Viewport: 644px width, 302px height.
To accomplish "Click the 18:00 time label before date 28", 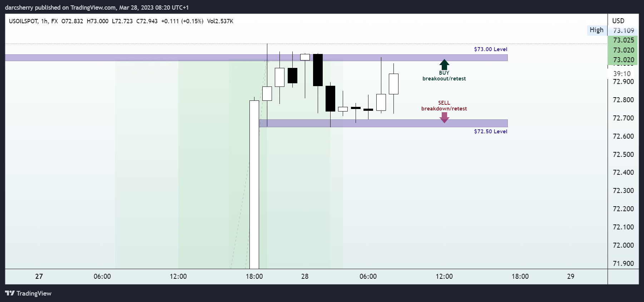I will (x=254, y=276).
